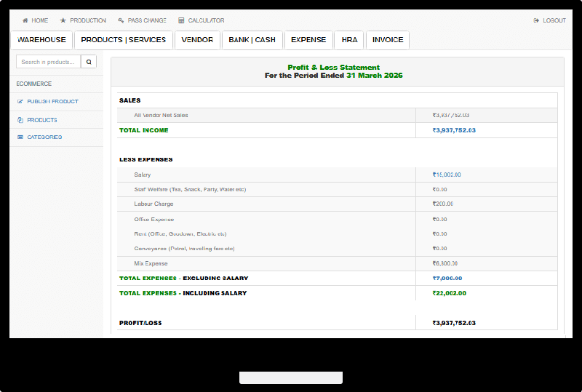
Task: Click the Pass Change key icon
Action: pos(121,20)
